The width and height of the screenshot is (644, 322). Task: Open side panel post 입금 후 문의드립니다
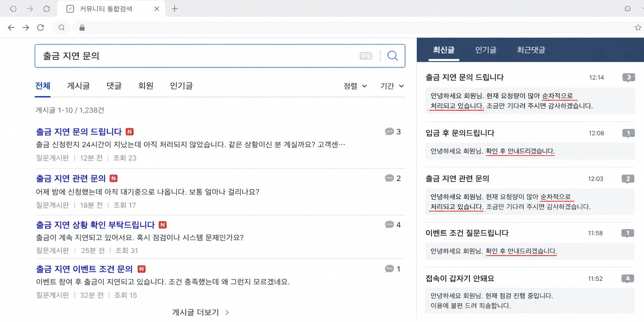coord(460,133)
